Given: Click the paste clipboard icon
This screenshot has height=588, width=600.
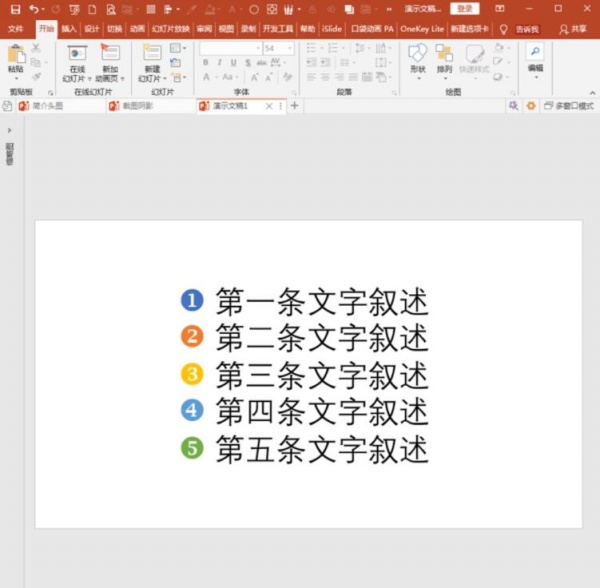Looking at the screenshot, I should click(16, 54).
